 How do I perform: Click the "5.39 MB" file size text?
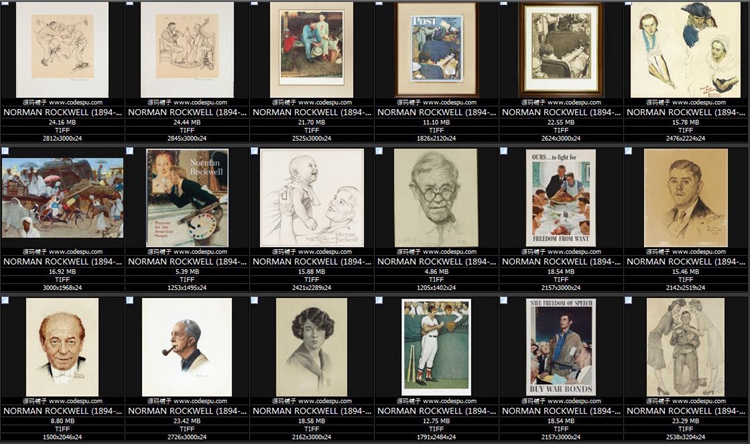click(x=187, y=272)
